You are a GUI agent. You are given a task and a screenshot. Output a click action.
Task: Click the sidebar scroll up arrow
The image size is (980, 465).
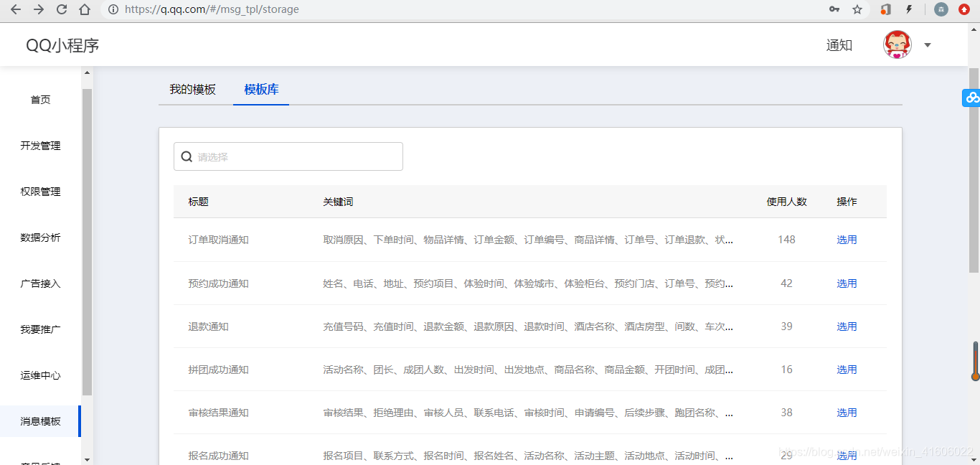(x=87, y=72)
